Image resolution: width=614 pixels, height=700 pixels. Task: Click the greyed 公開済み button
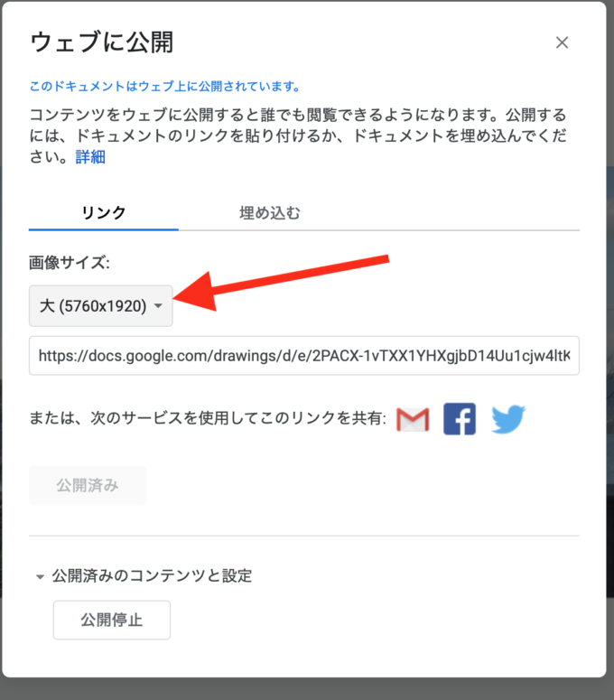[88, 485]
